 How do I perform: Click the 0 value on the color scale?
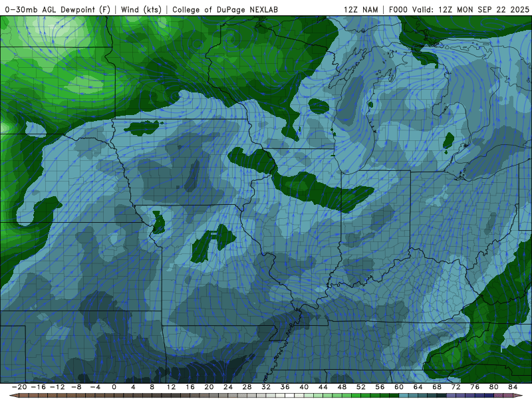(x=114, y=387)
